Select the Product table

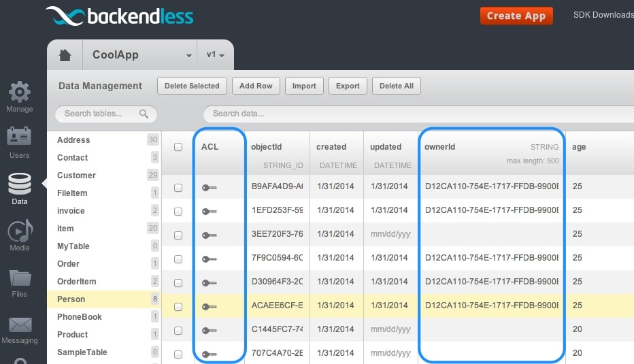[104, 335]
